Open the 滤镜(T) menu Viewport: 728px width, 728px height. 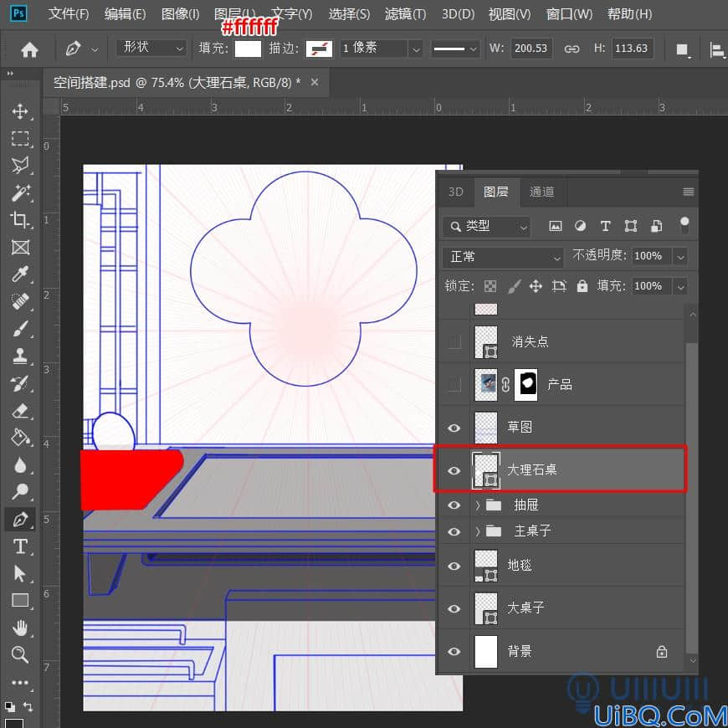[405, 14]
